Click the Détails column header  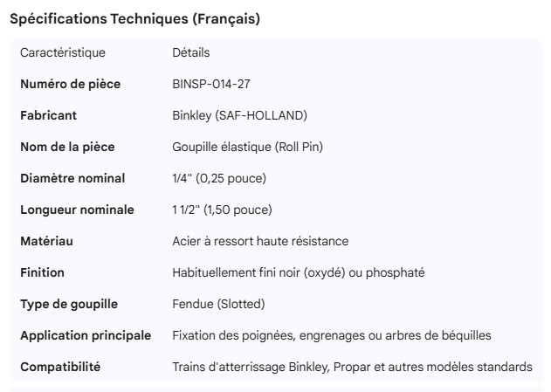pyautogui.click(x=190, y=52)
